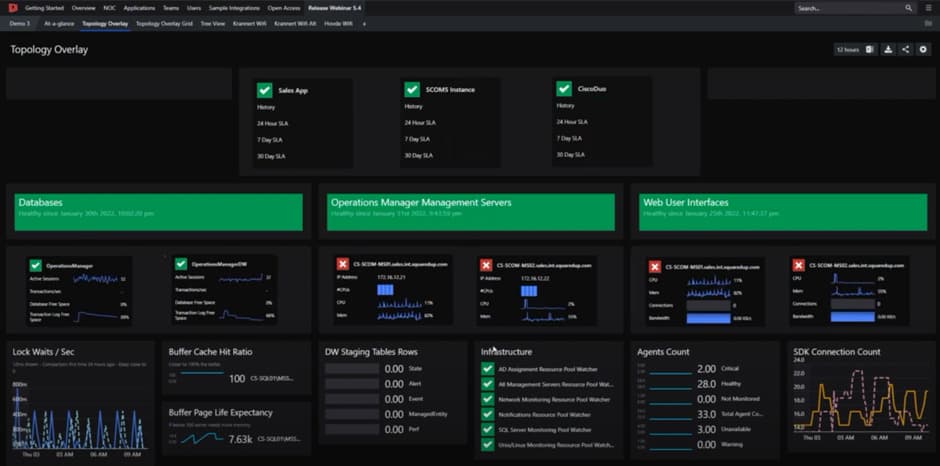Image resolution: width=940 pixels, height=466 pixels.
Task: Open the Applications menu
Action: (139, 8)
